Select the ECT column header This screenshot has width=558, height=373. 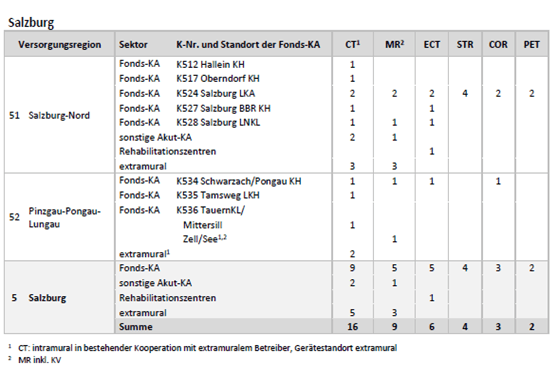click(x=432, y=44)
